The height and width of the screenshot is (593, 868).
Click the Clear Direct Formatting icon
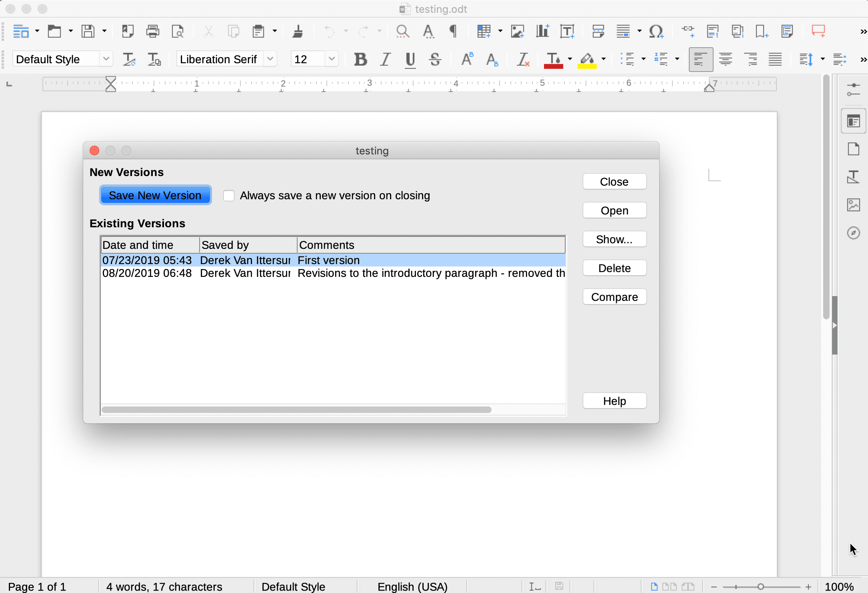(523, 59)
